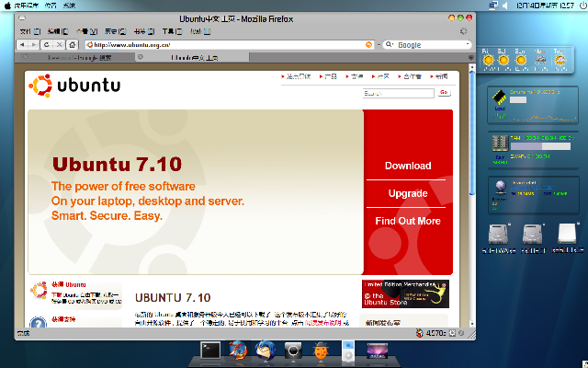Click the square status bar icon after timer
The height and width of the screenshot is (368, 588).
tap(452, 333)
